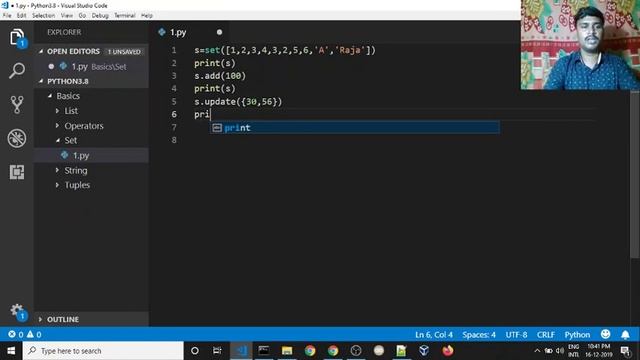
Task: Click the unsaved dot on the 1.py tab
Action: 219,32
